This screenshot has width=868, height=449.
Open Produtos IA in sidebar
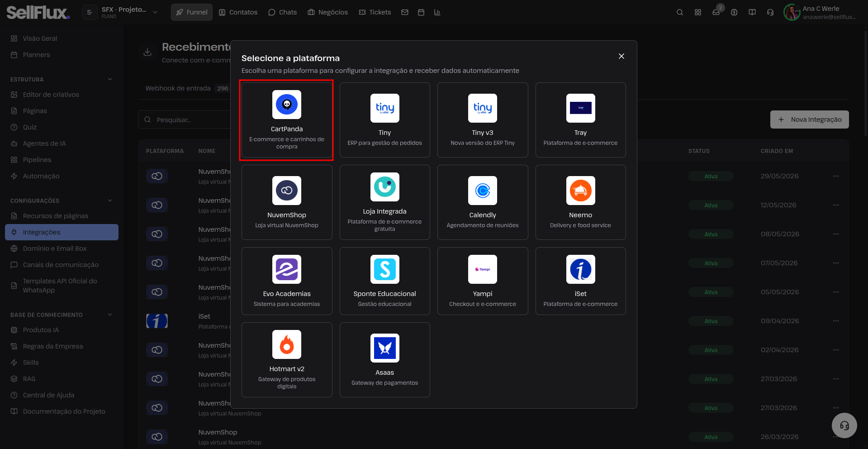62,330
